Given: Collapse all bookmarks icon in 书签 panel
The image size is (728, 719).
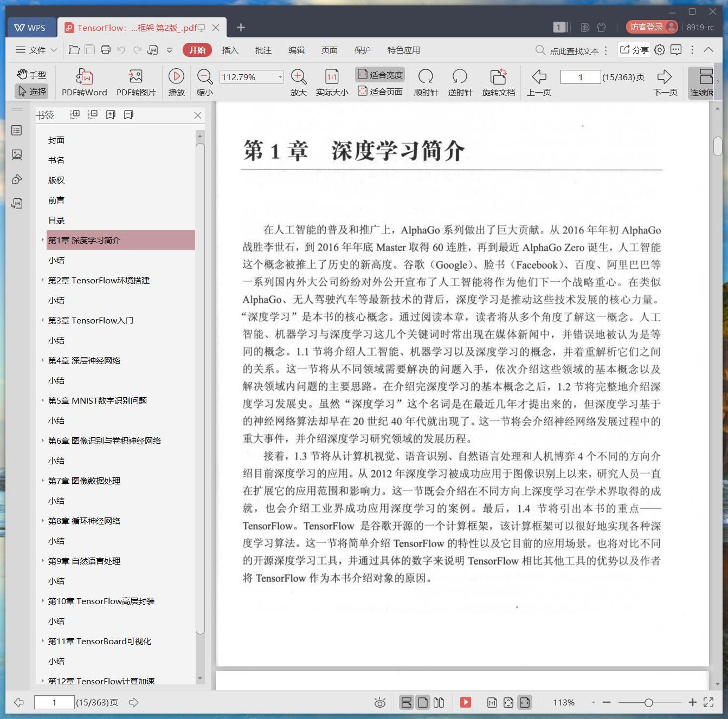Looking at the screenshot, I should tap(93, 114).
